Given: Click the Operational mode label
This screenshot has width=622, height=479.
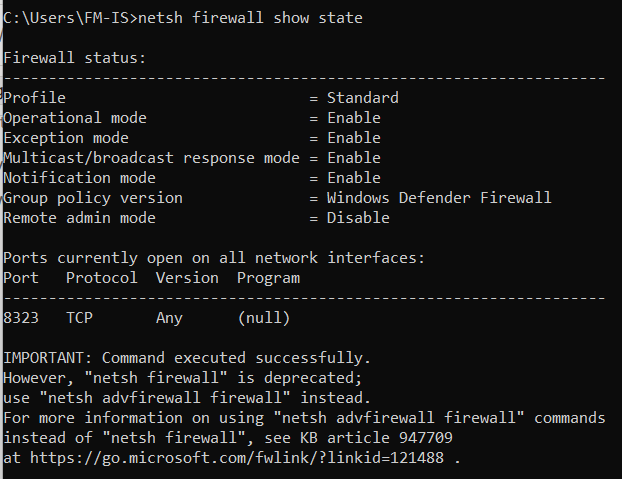Looking at the screenshot, I should [x=74, y=118].
